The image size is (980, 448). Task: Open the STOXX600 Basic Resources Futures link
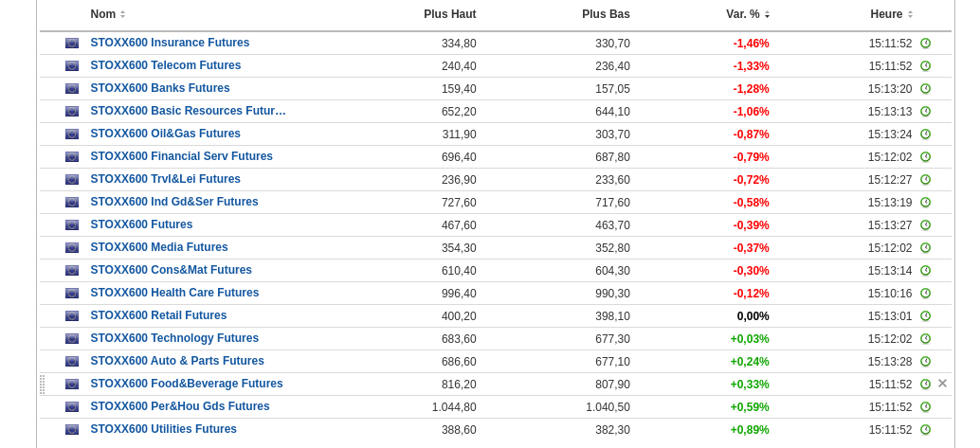(188, 111)
